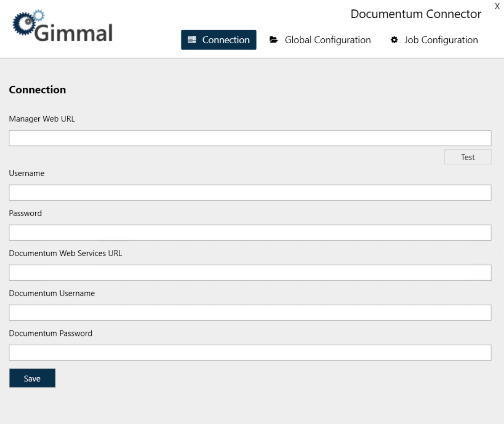
Task: Click the Connection tab's monitor icon
Action: 193,40
